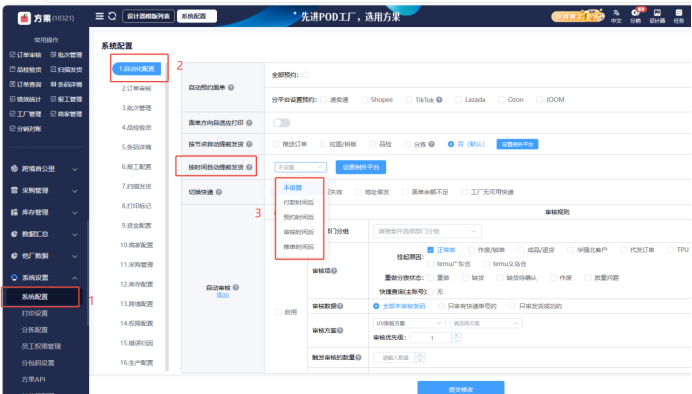Click the hamburger menu icon in header
The height and width of the screenshot is (394, 692).
click(x=99, y=16)
